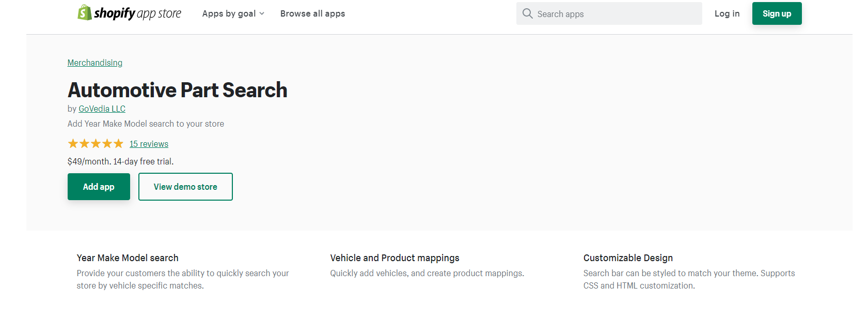Click the Sign up button
868x317 pixels.
[x=777, y=13]
